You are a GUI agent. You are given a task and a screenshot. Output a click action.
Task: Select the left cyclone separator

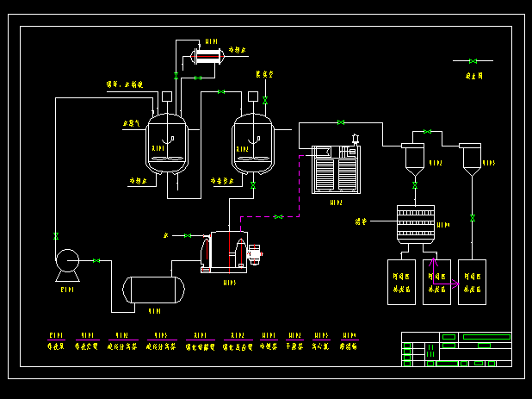click(414, 156)
